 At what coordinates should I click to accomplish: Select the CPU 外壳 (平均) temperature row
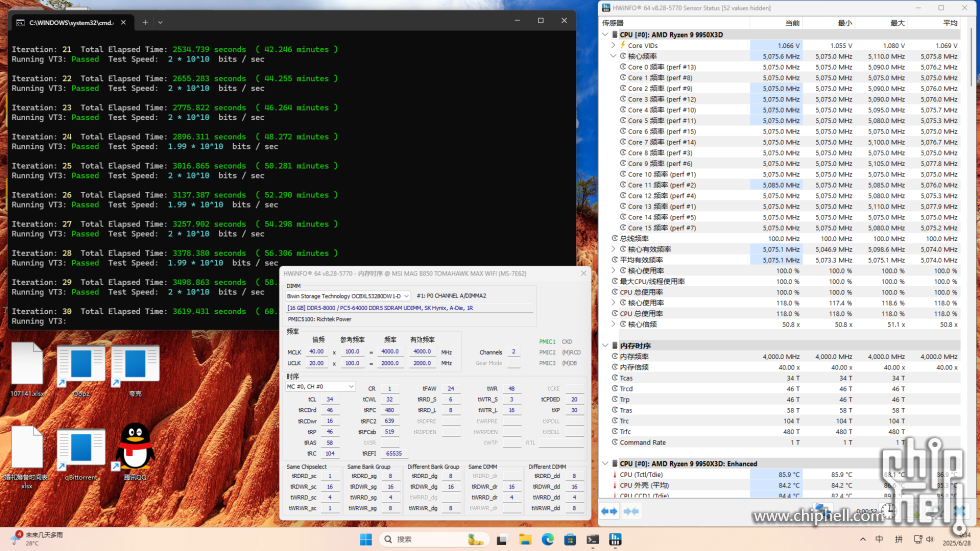click(780, 485)
